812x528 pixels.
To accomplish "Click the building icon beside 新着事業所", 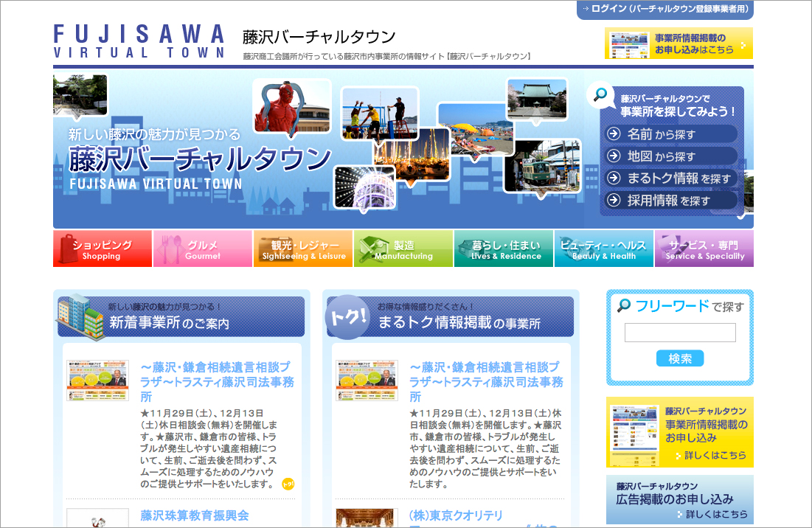I will tap(80, 316).
